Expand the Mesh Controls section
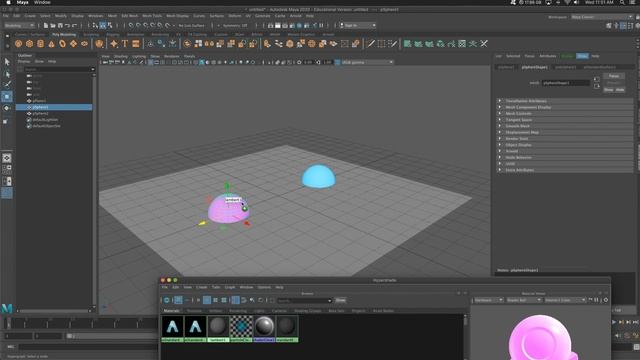The width and height of the screenshot is (640, 360). click(565, 113)
